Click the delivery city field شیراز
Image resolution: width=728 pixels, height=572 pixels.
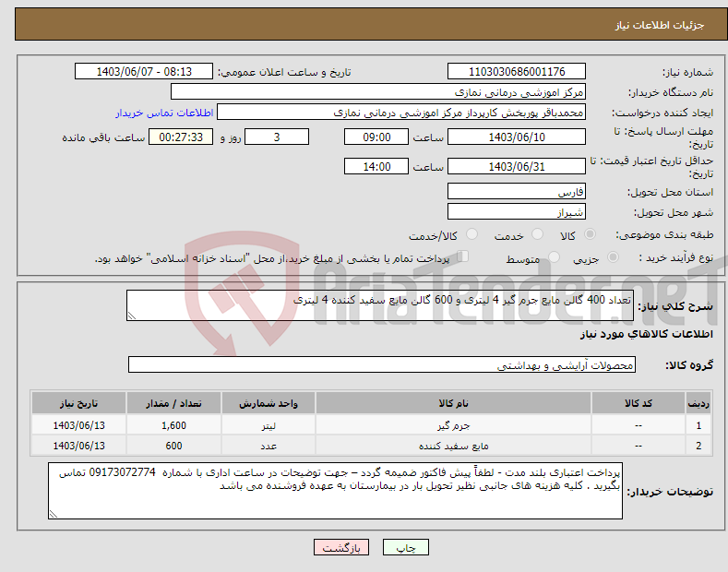517,211
